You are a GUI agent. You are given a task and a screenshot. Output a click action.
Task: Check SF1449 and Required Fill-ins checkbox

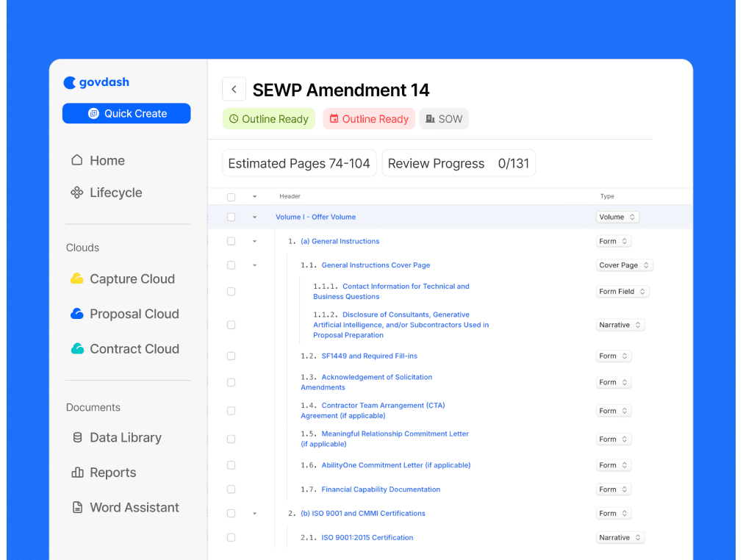(x=231, y=356)
